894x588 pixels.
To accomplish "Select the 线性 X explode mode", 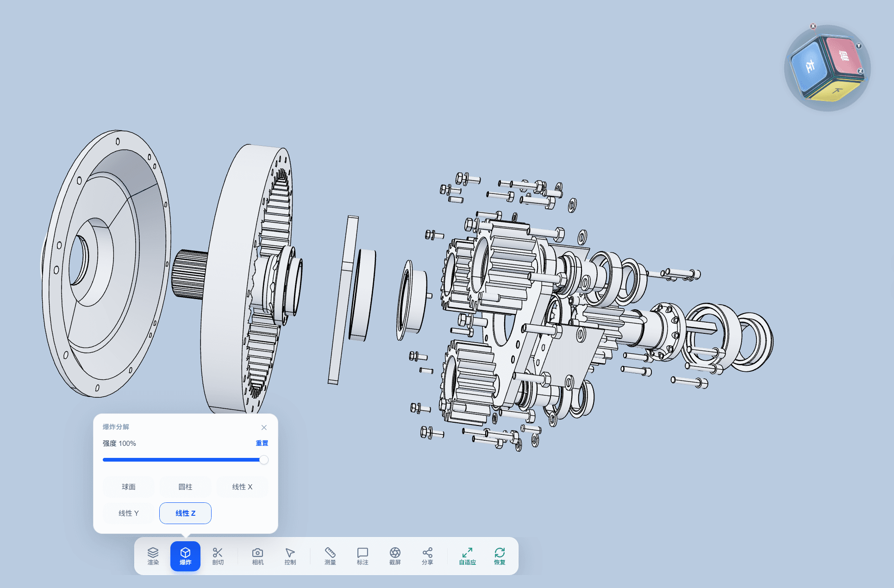I will [242, 487].
